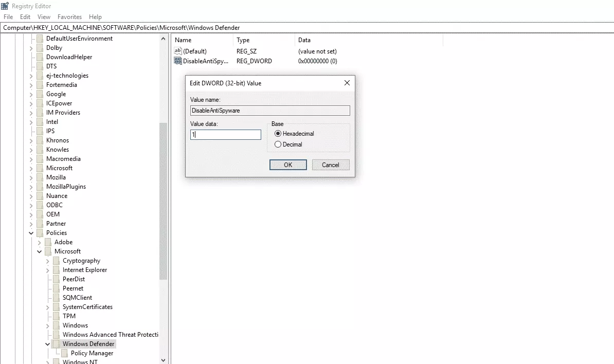Image resolution: width=614 pixels, height=364 pixels.
Task: Click the Registry Editor app icon in title bar
Action: 5,6
